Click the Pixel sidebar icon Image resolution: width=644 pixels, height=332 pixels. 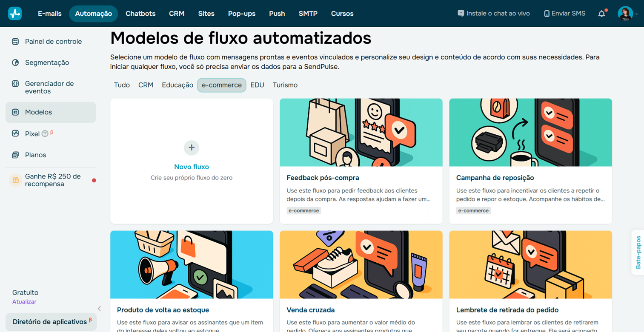(15, 133)
